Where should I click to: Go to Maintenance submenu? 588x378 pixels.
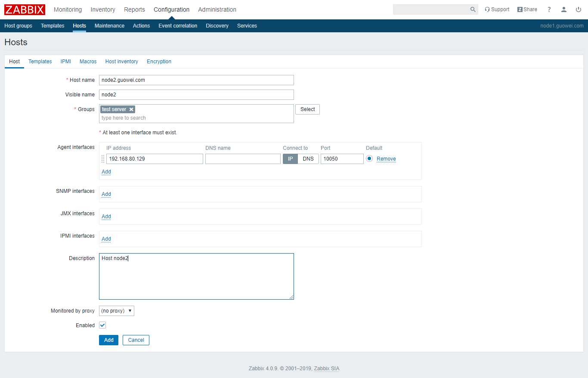point(109,26)
